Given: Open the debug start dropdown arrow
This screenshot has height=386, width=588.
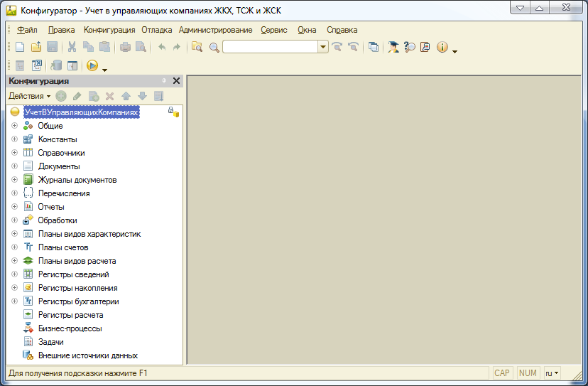Looking at the screenshot, I should [x=104, y=70].
